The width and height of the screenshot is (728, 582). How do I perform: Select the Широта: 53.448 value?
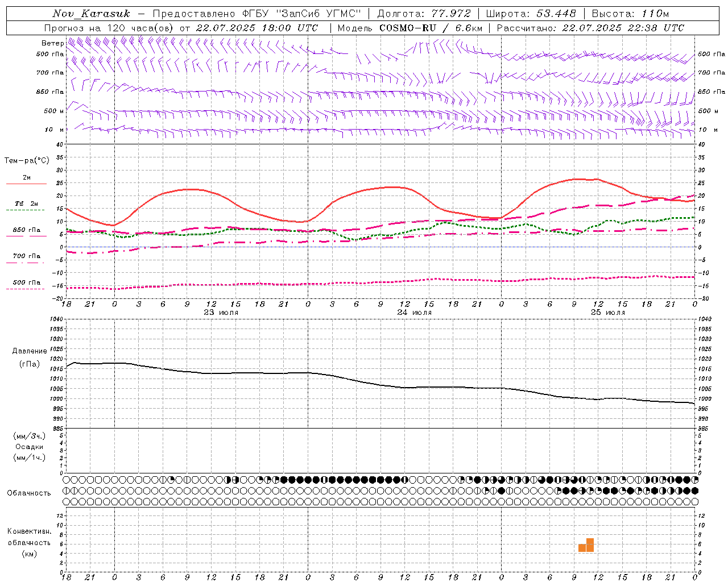coord(531,14)
